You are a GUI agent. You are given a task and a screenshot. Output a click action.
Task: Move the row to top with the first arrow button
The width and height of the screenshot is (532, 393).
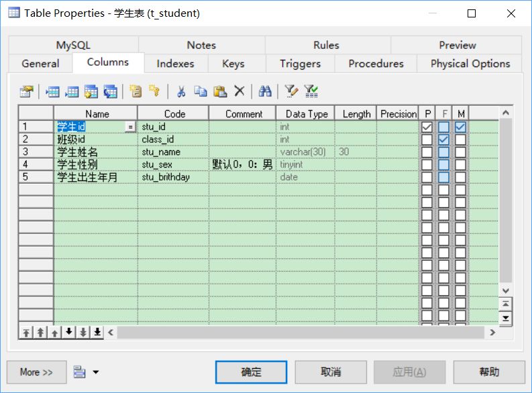[x=25, y=332]
